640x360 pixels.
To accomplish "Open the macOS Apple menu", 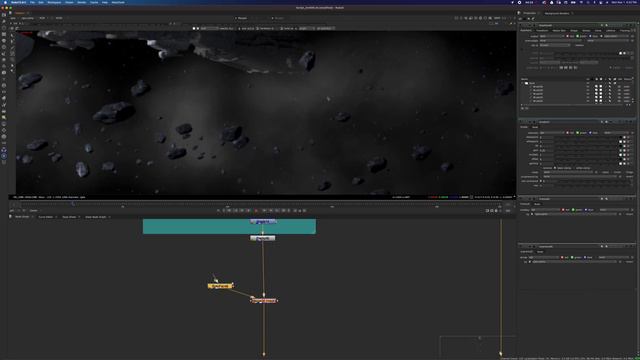I will point(5,2).
